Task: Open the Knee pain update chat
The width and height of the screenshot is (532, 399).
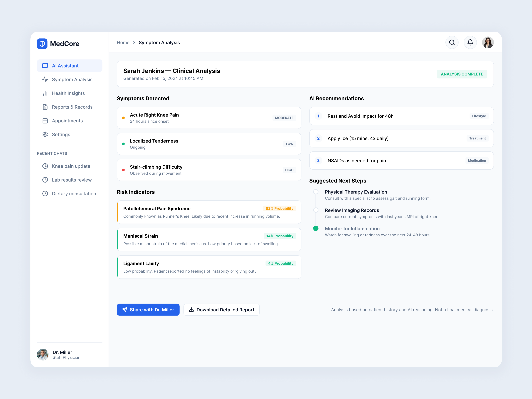Action: 70,166
